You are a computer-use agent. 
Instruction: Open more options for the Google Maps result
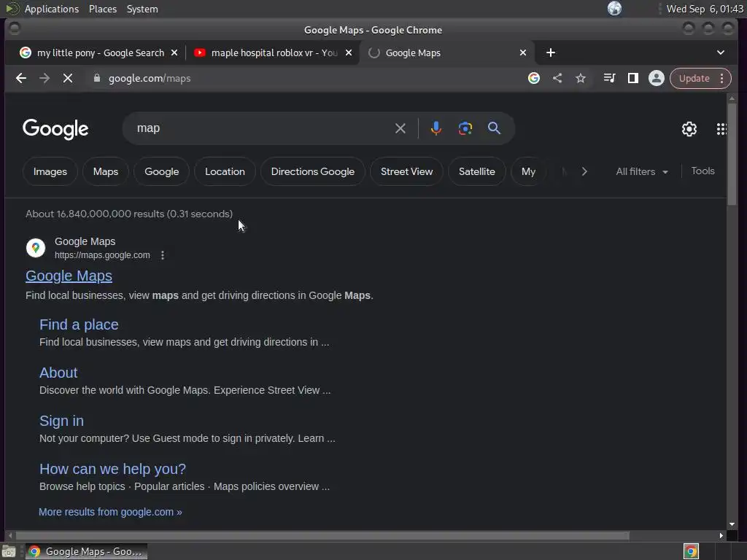pyautogui.click(x=163, y=255)
